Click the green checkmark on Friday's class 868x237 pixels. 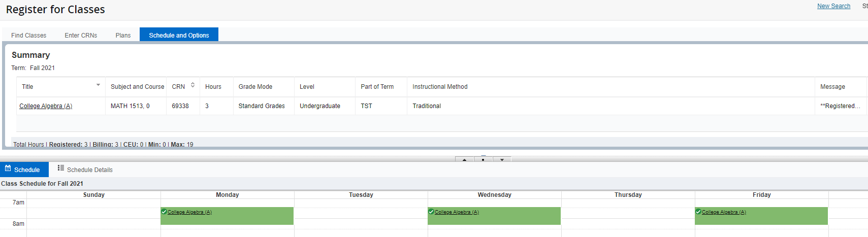pyautogui.click(x=698, y=212)
